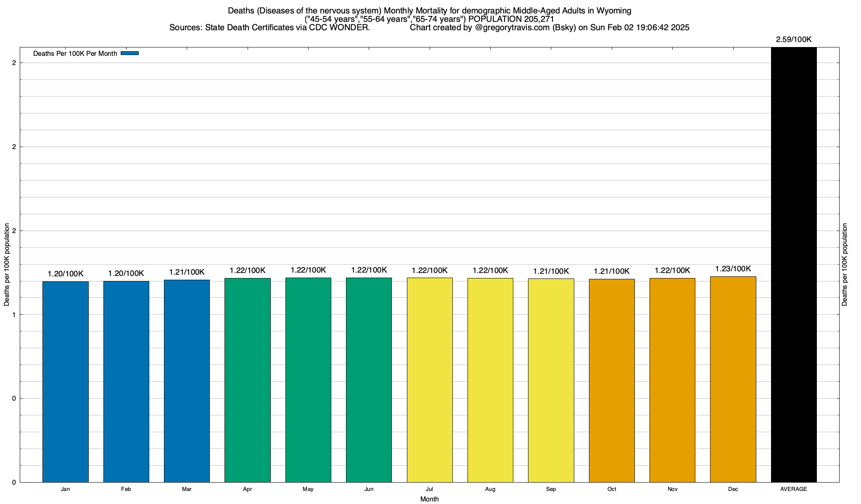
Task: Click the 1.23/100K label above December
Action: (733, 269)
